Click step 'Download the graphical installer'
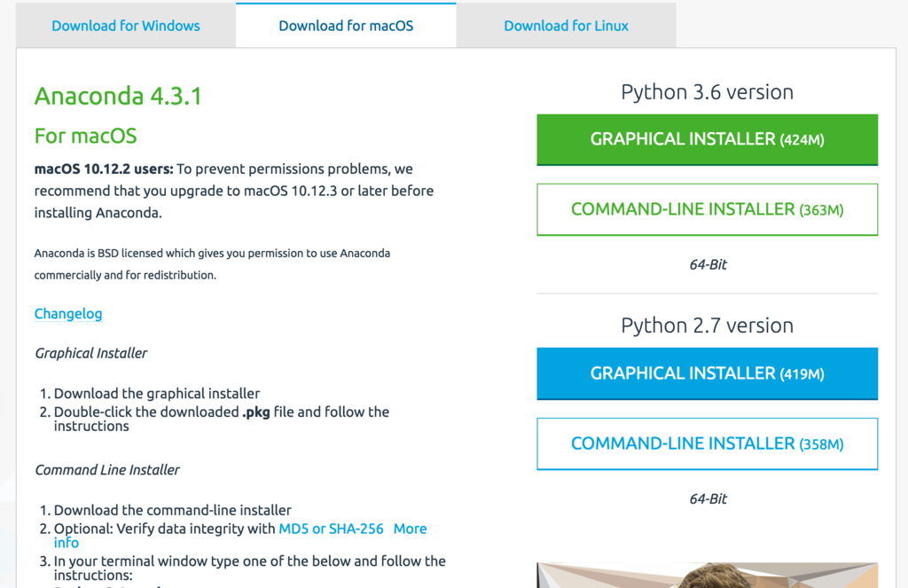The height and width of the screenshot is (588, 908). 157,394
